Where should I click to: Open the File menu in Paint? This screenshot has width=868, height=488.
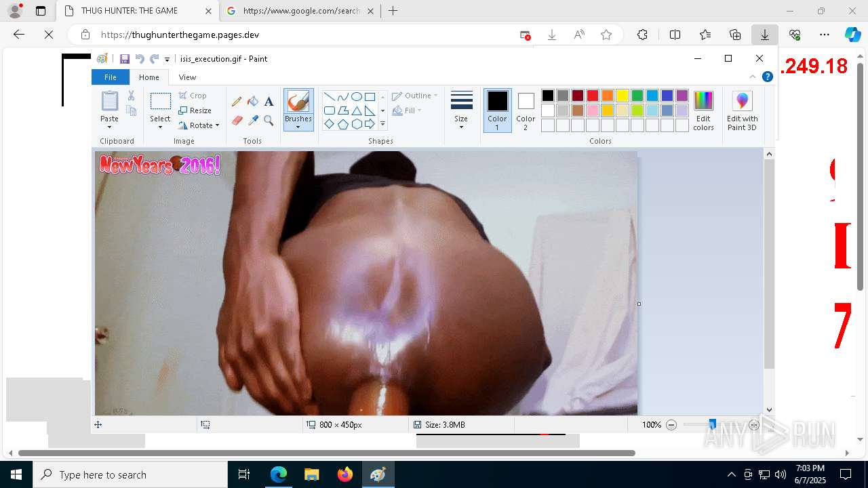[x=110, y=77]
